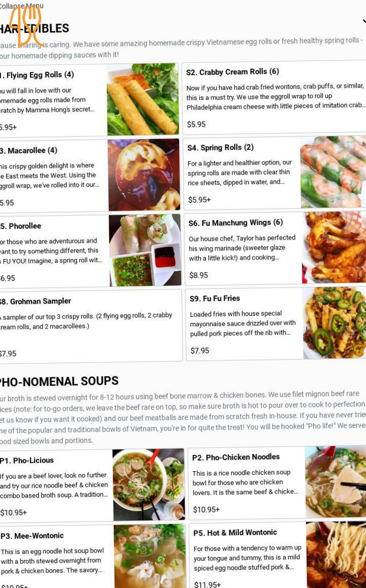Open the Pho-Licious soup bowl photo
The height and width of the screenshot is (588, 366).
point(148,484)
